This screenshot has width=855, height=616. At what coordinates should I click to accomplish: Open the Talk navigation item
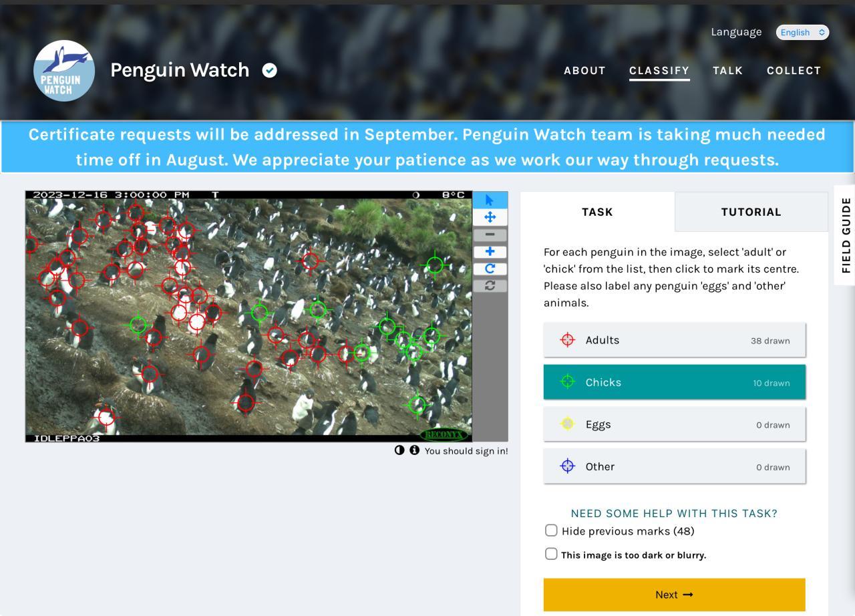728,71
